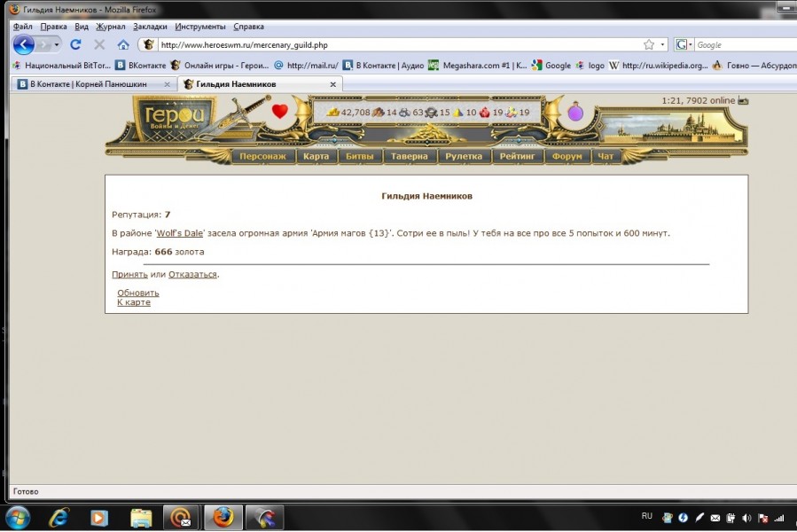Open the Megashara.com bookmark
The width and height of the screenshot is (797, 532).
pyautogui.click(x=477, y=65)
